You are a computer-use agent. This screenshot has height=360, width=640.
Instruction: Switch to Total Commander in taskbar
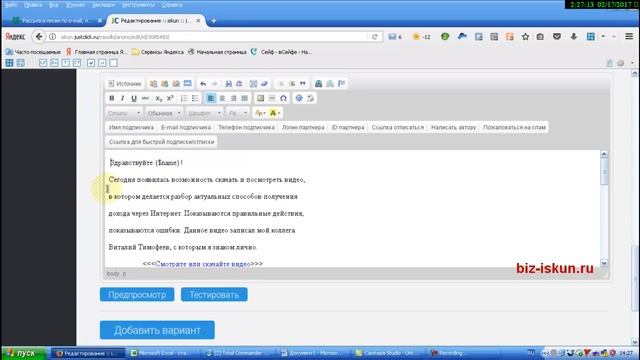(x=237, y=353)
